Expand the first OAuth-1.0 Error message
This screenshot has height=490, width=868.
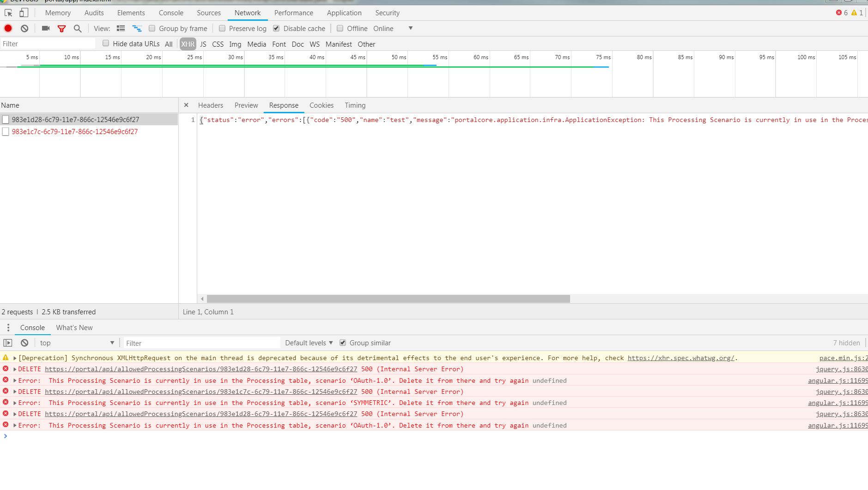pyautogui.click(x=15, y=380)
